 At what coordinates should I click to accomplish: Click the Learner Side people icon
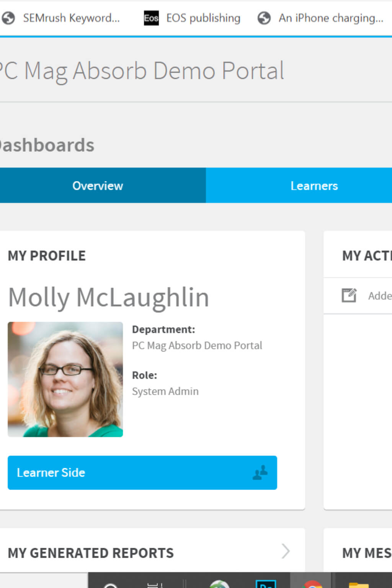click(x=260, y=472)
